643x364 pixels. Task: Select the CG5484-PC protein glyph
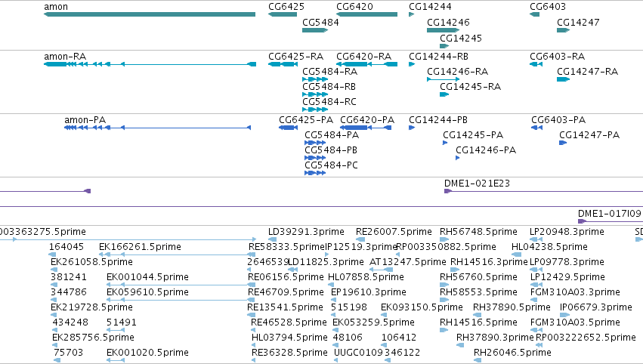tap(315, 173)
